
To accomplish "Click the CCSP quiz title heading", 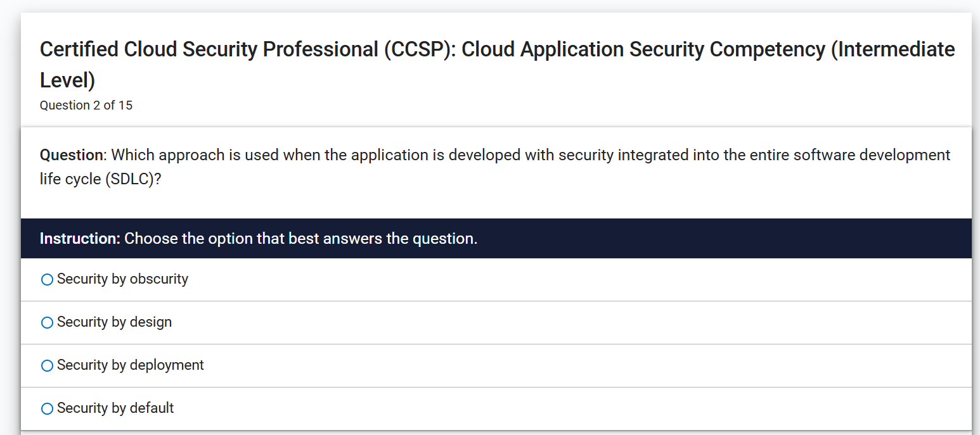I will pos(497,63).
